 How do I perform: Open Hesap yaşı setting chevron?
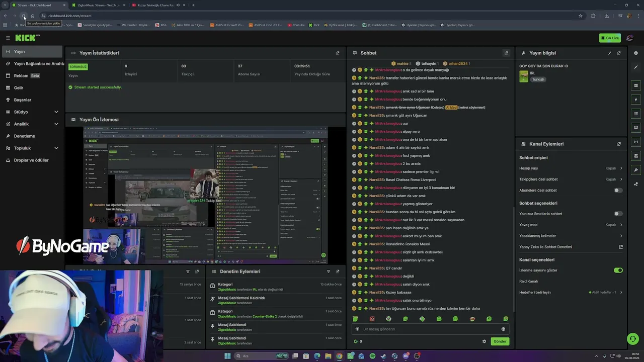(x=621, y=168)
